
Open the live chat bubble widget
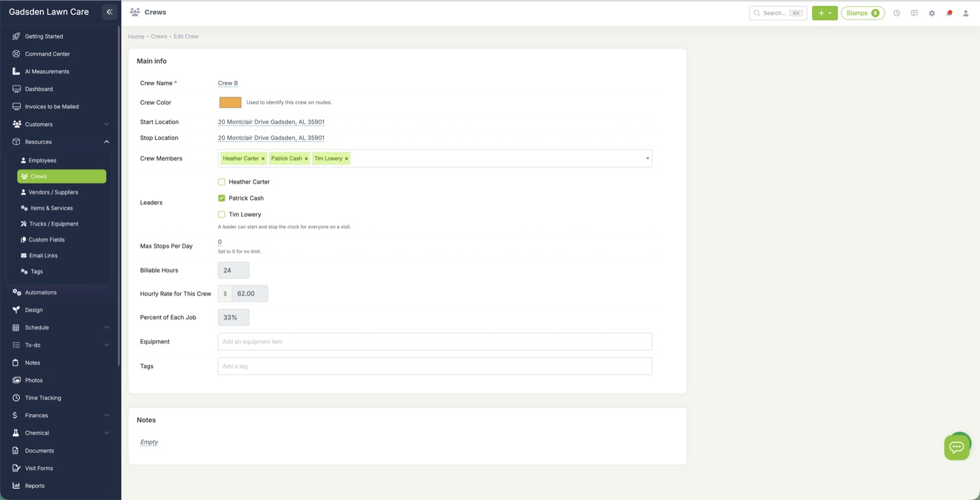957,447
